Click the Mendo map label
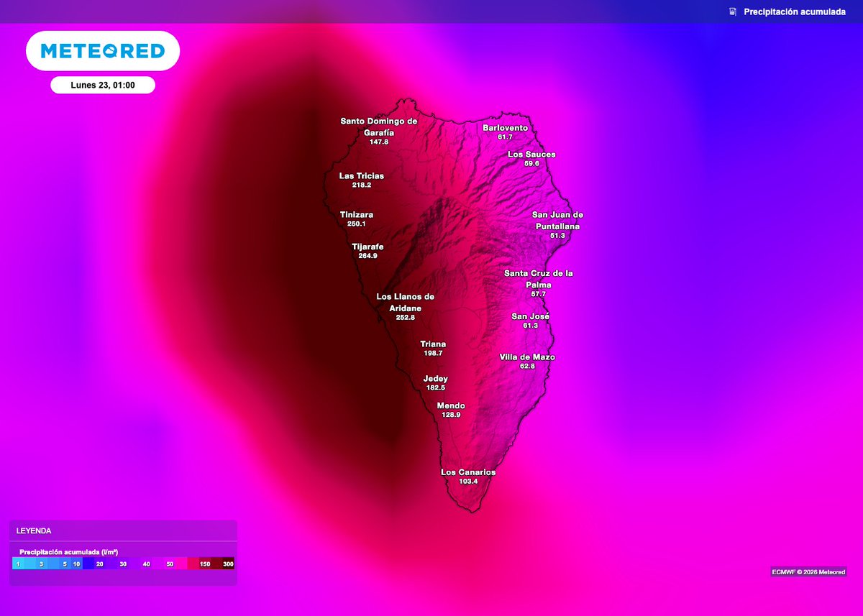863x616 pixels. 451,406
